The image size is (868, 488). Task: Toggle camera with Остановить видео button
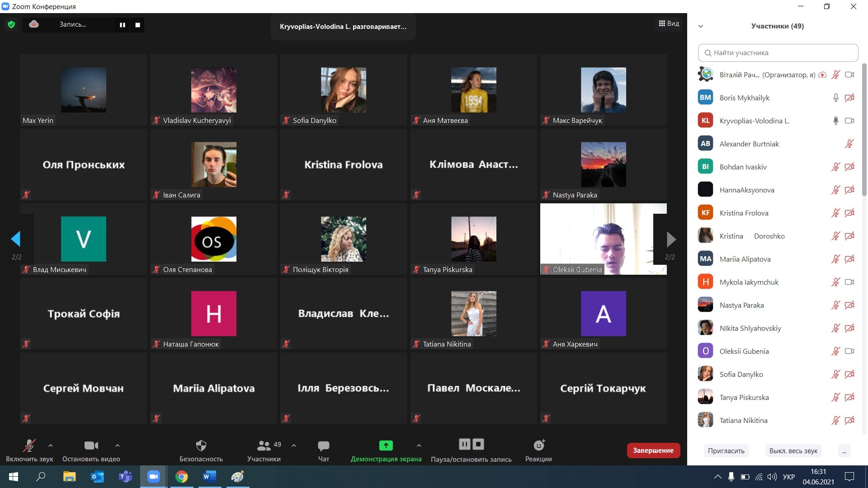pyautogui.click(x=91, y=446)
